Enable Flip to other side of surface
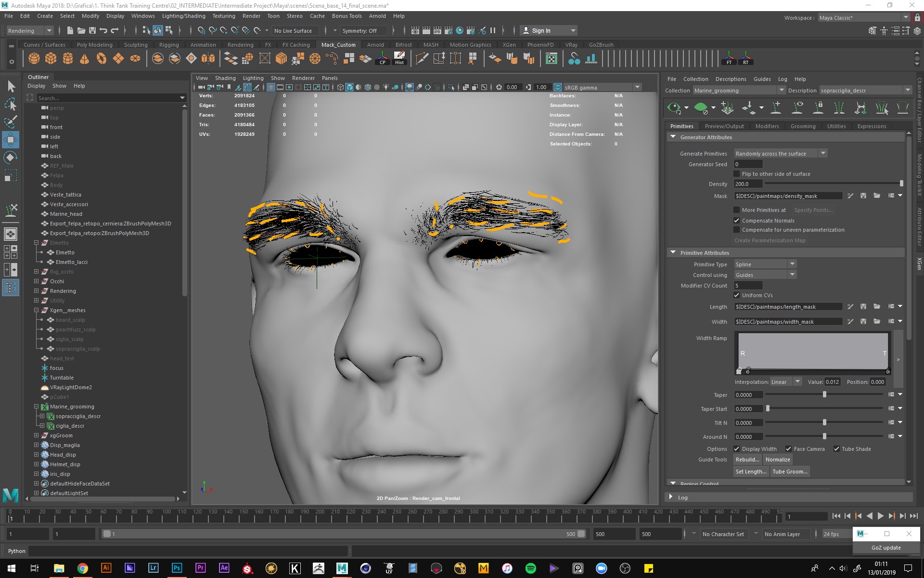The image size is (924, 578). 736,174
